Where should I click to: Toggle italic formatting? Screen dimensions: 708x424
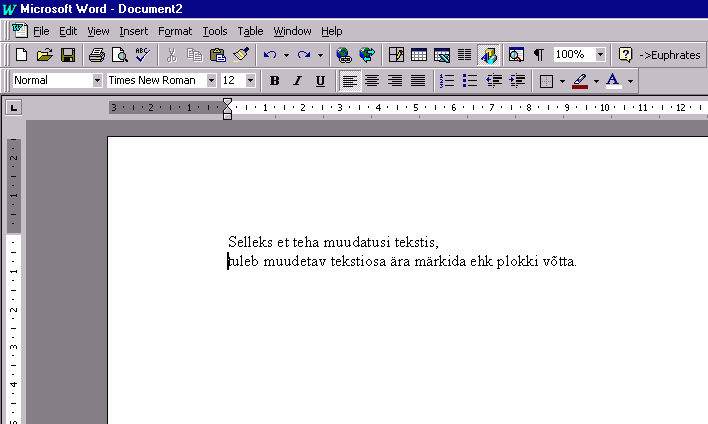coord(297,81)
